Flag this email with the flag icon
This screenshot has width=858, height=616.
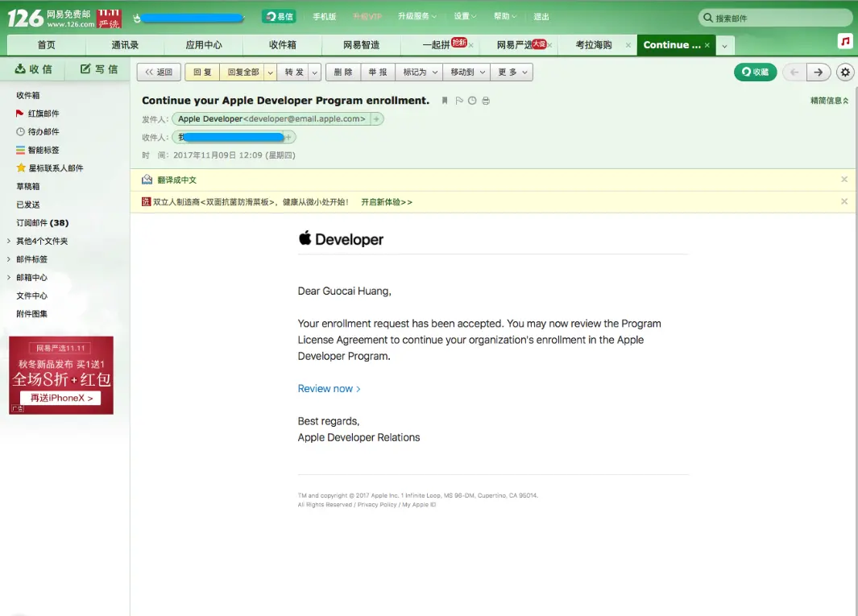click(x=459, y=101)
